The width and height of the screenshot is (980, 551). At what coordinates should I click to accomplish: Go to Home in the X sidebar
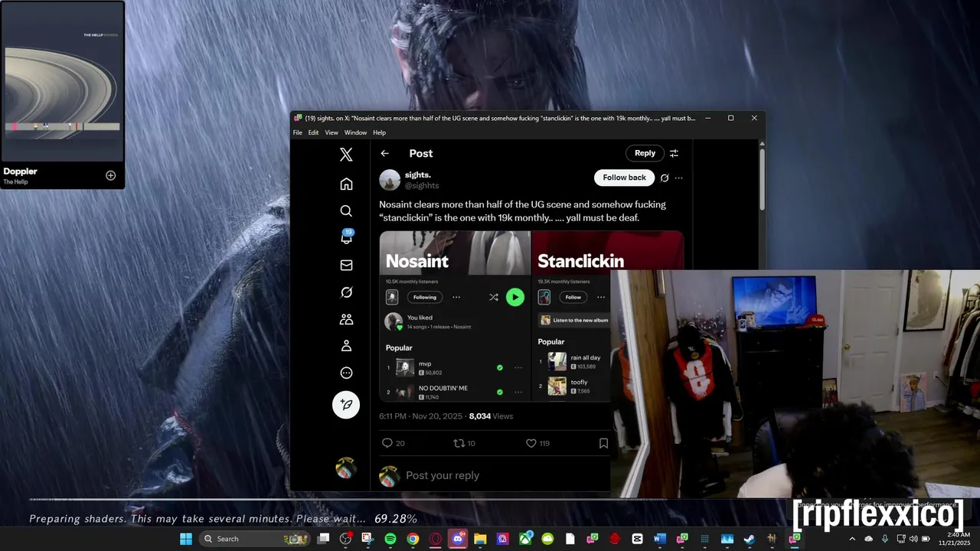tap(346, 184)
